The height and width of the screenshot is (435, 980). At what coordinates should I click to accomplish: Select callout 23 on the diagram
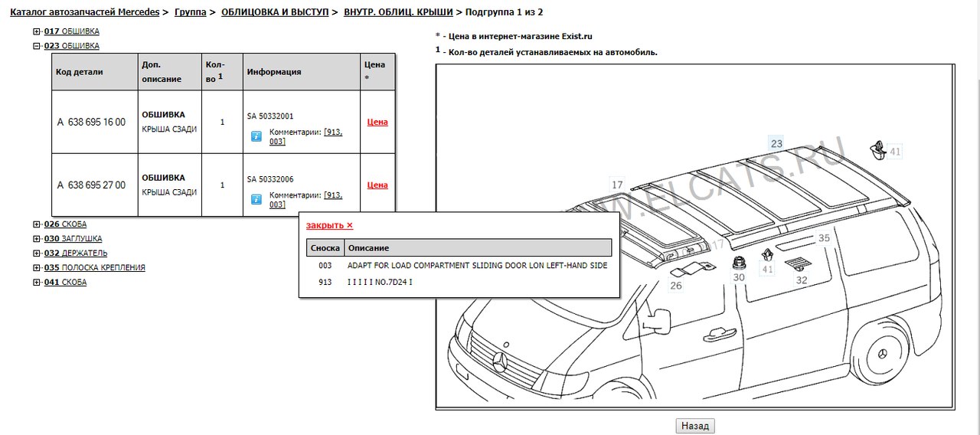coord(776,143)
